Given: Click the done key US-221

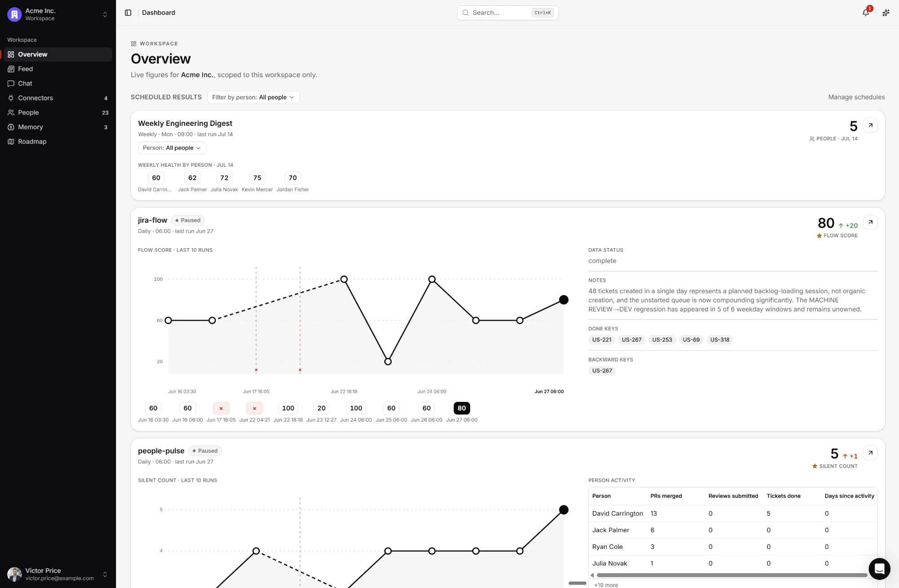Looking at the screenshot, I should (x=602, y=340).
